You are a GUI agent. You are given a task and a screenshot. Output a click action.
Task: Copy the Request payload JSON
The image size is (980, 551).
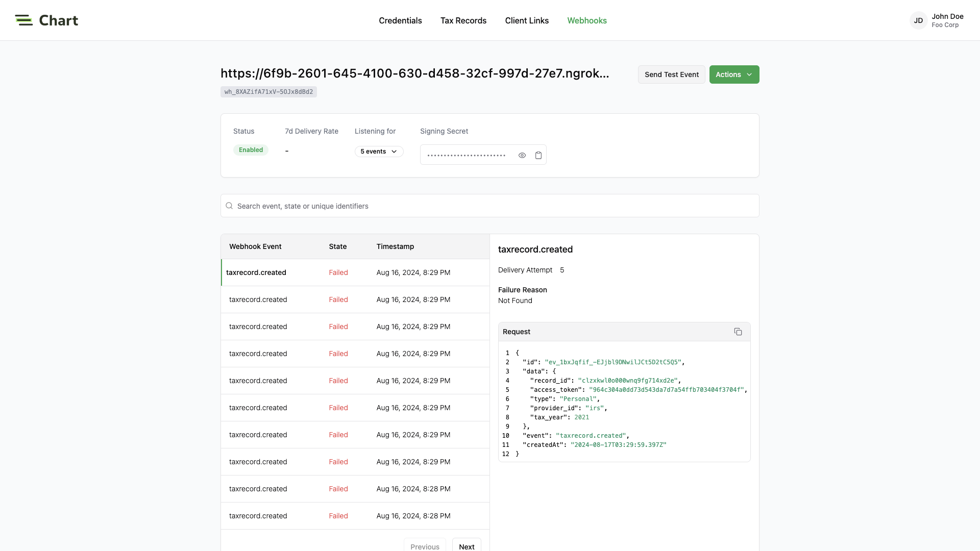pyautogui.click(x=738, y=332)
